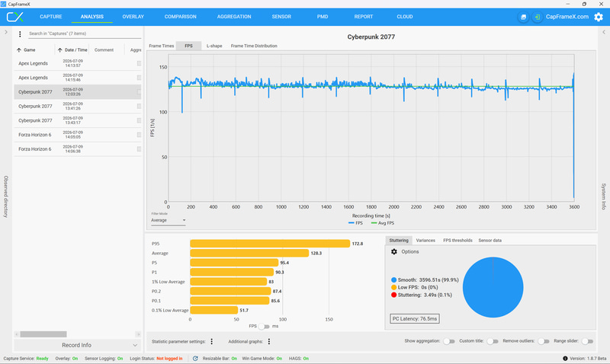610x364 pixels.
Task: Click the screenshot icon in header bar
Action: click(523, 17)
